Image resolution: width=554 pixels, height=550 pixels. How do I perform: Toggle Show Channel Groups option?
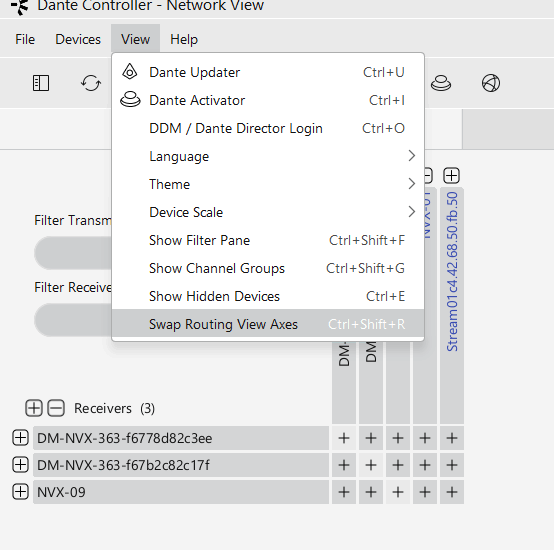pyautogui.click(x=268, y=268)
